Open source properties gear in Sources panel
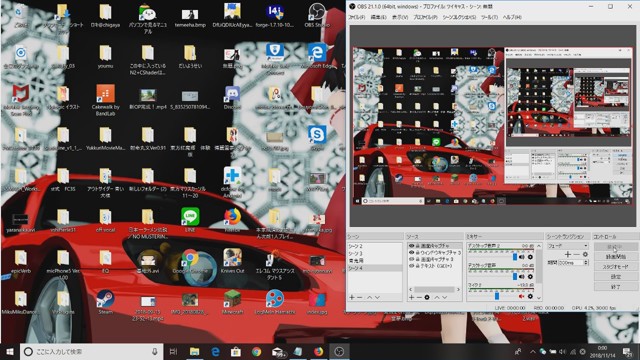Screen dimensions: 640x360 tap(427, 298)
